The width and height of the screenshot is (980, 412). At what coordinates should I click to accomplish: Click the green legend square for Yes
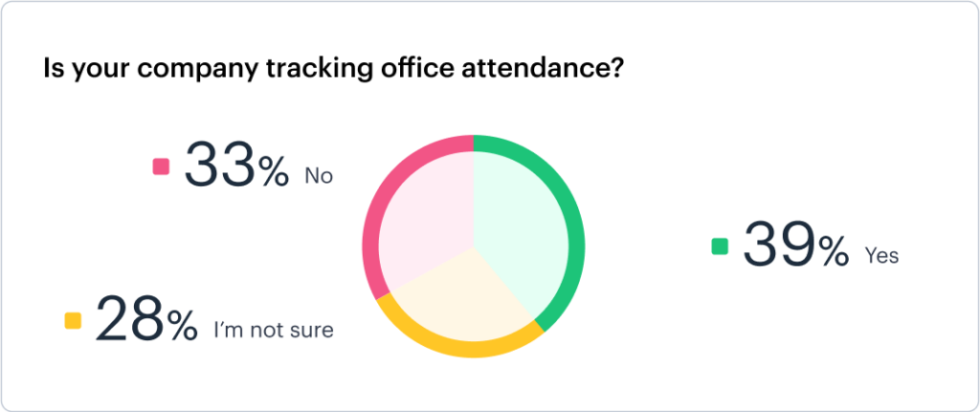pos(720,247)
